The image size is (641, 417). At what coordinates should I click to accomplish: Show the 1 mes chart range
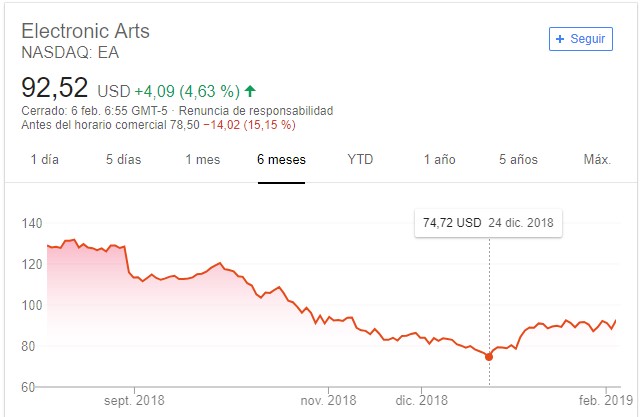tap(202, 160)
